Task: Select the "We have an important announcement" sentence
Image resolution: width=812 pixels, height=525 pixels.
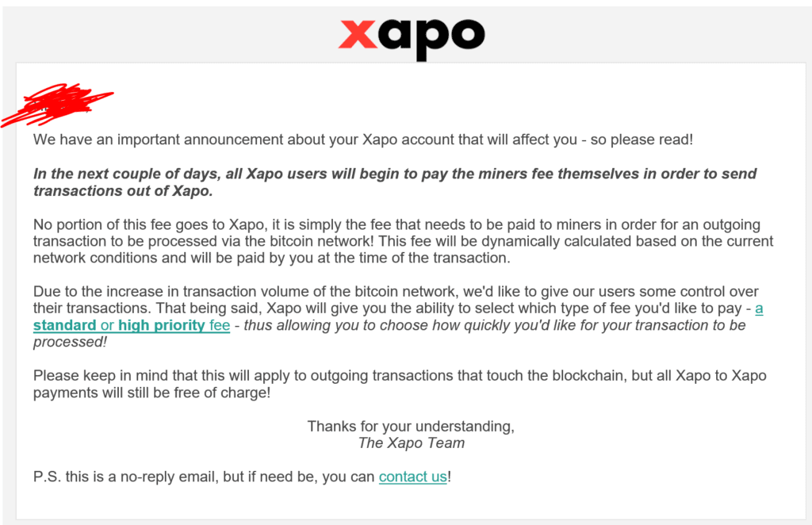Action: [x=362, y=140]
